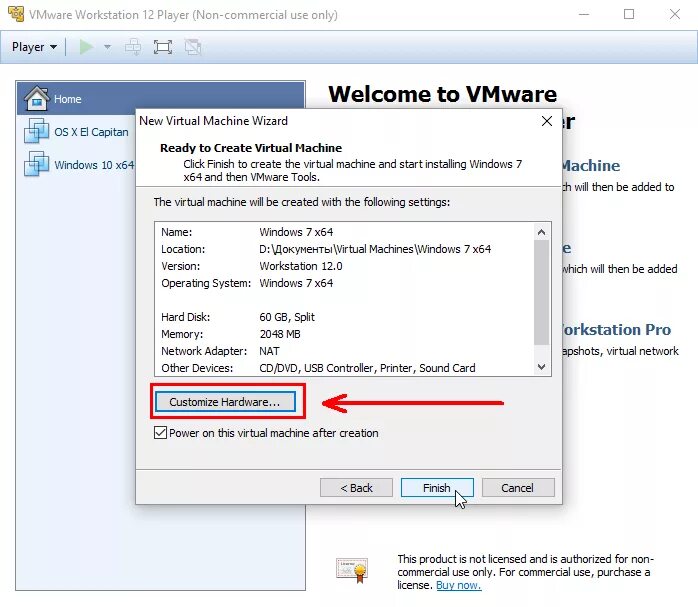Select the Home item in the library
Viewport: 698px width, 607px height.
[161, 98]
